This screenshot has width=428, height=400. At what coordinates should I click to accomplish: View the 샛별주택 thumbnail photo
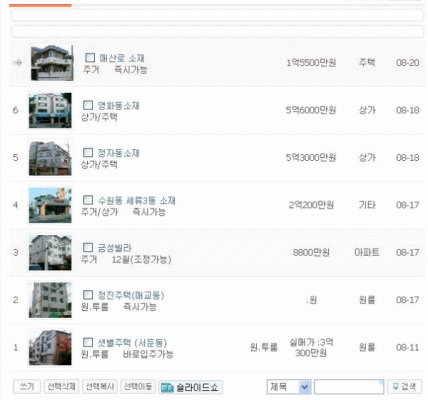pos(50,347)
